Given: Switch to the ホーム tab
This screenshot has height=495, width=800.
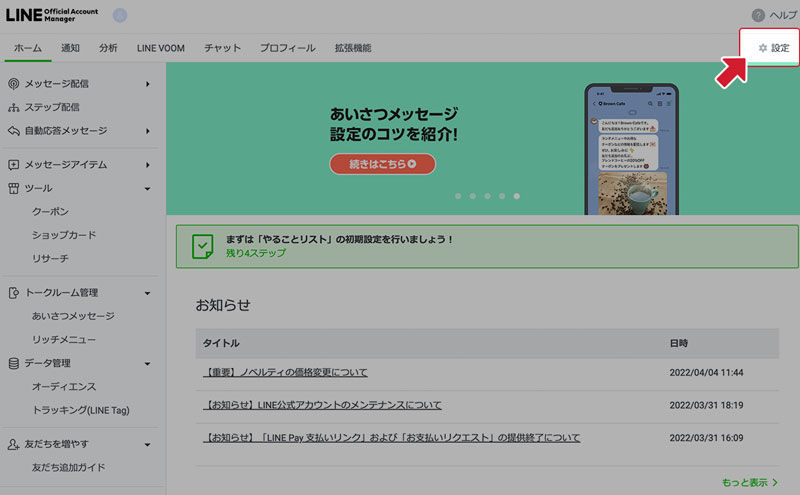Looking at the screenshot, I should pyautogui.click(x=28, y=48).
